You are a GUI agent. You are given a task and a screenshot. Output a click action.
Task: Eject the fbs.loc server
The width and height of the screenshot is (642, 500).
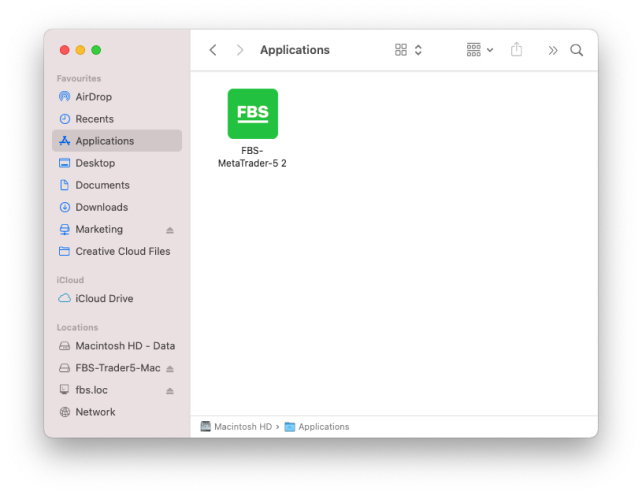coord(170,391)
